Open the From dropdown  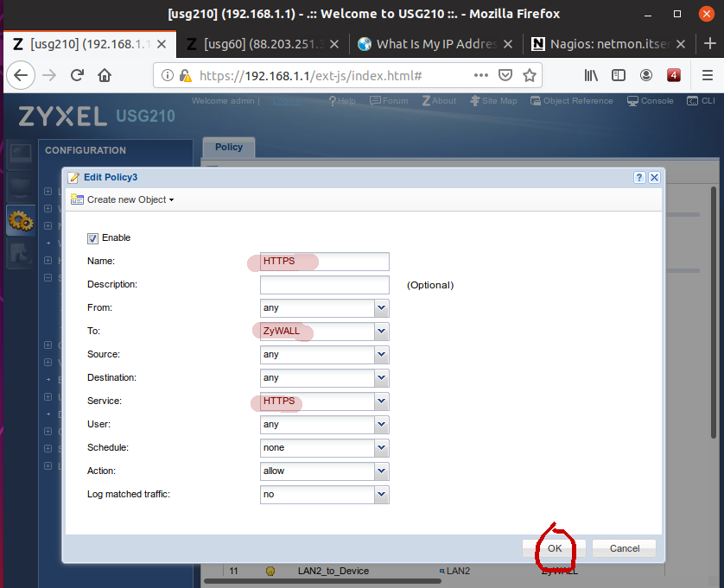pos(381,308)
